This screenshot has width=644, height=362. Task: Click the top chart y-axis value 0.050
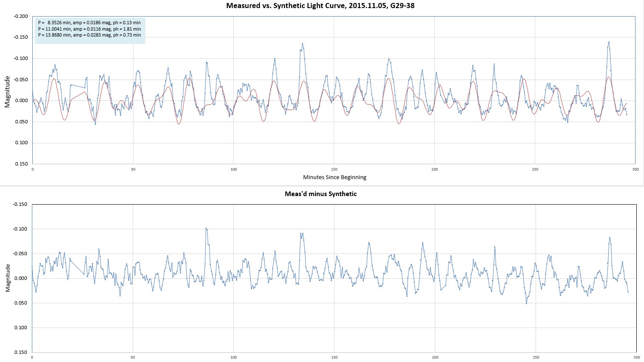22,122
